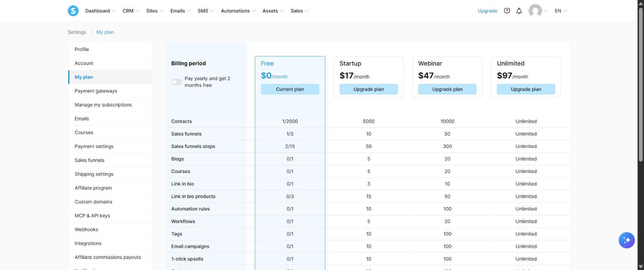Image resolution: width=644 pixels, height=270 pixels.
Task: Click the $47/month Webinar price
Action: (x=434, y=76)
